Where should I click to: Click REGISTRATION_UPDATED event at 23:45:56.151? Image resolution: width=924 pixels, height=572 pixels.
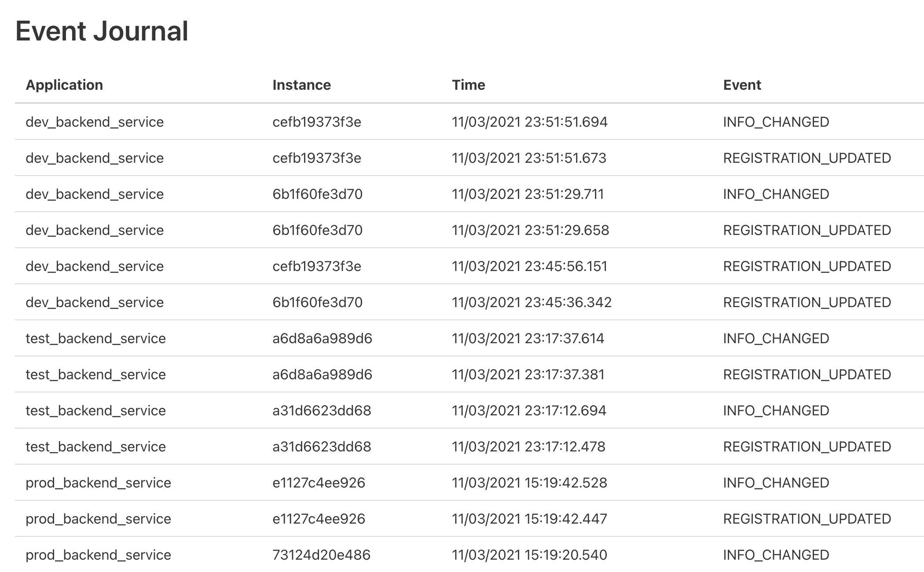[807, 266]
